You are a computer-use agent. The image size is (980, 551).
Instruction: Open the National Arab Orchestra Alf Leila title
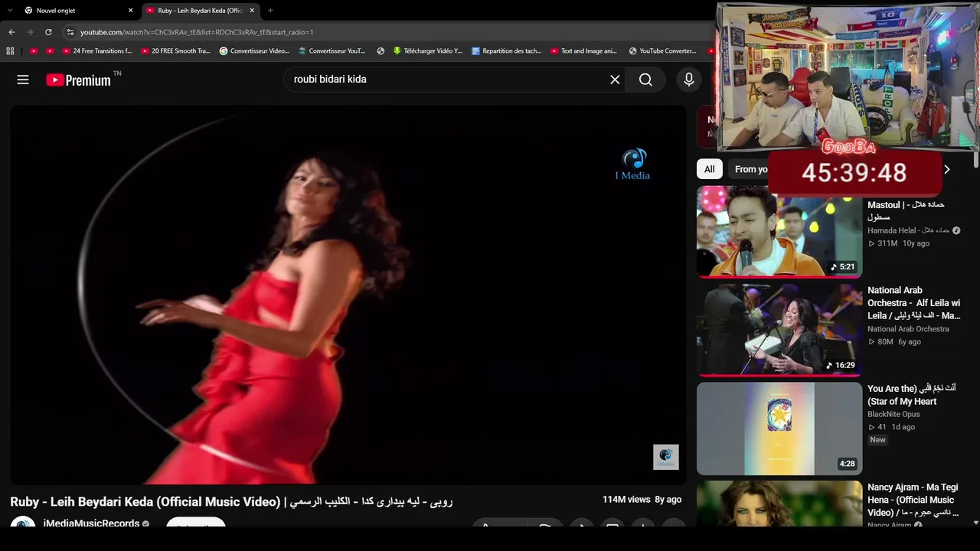click(913, 303)
